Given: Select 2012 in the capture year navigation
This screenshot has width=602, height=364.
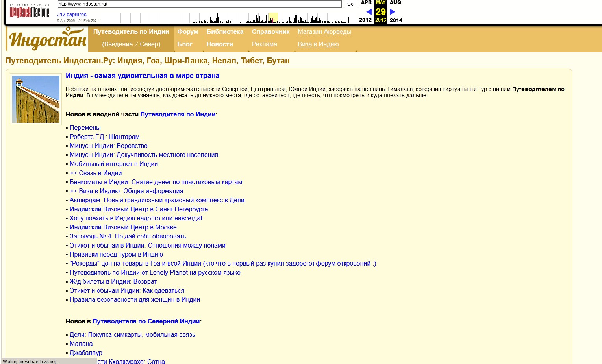Looking at the screenshot, I should 365,20.
